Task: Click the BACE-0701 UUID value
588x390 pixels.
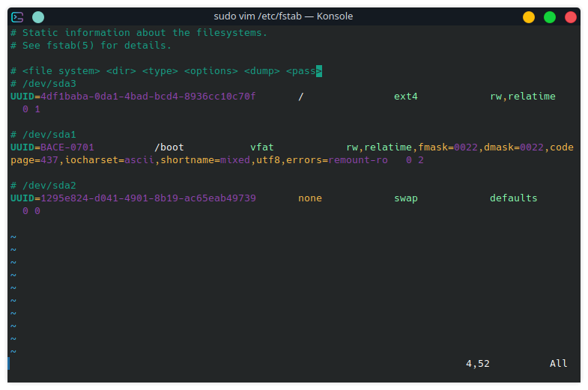Action: coord(67,147)
